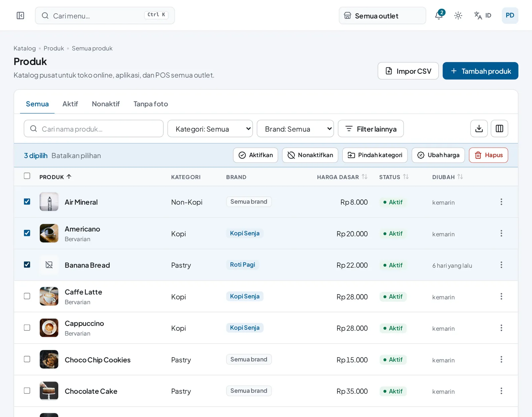Check the Choco Chip Cookies checkbox

(x=27, y=359)
